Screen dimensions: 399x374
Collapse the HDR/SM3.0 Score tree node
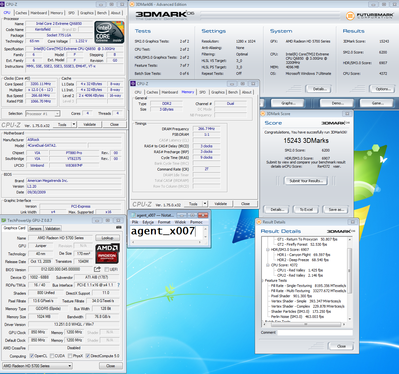268,249
